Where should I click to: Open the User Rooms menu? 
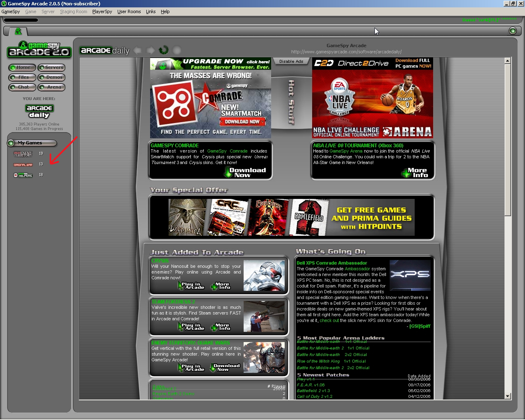(x=129, y=11)
